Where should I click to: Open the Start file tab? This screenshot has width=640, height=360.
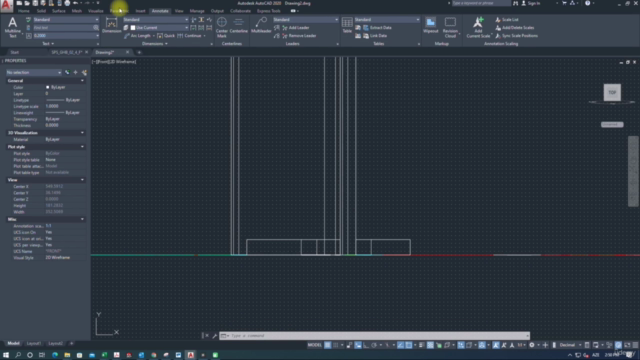tap(15, 52)
